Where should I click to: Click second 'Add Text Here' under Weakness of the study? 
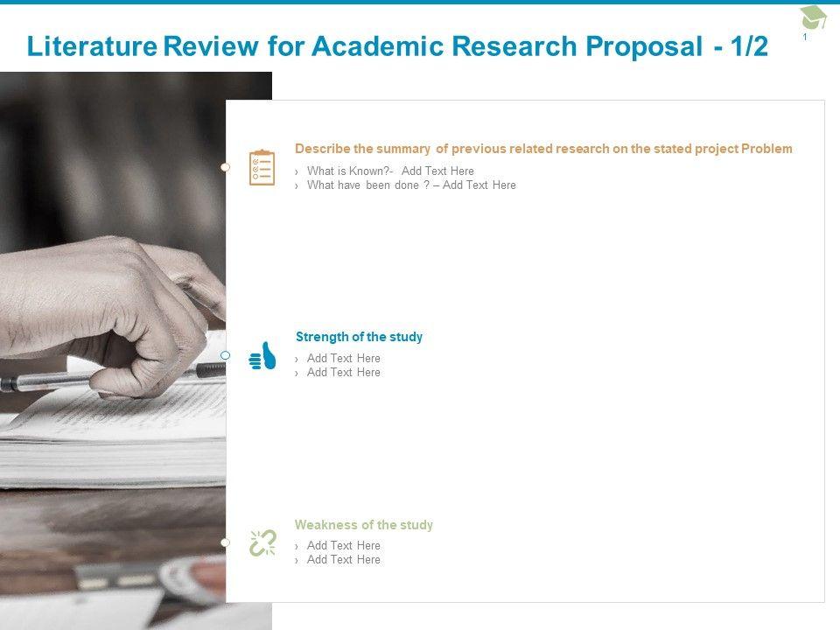pos(344,560)
